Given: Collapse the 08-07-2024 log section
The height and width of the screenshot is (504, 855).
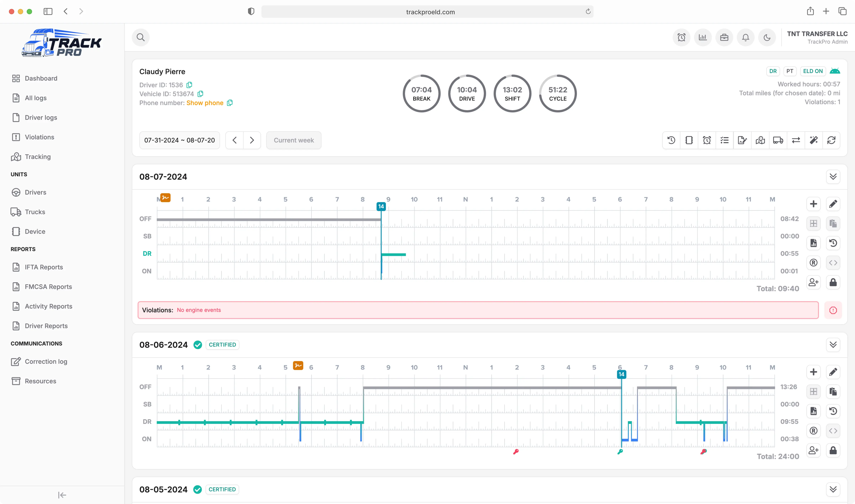Looking at the screenshot, I should pyautogui.click(x=833, y=177).
